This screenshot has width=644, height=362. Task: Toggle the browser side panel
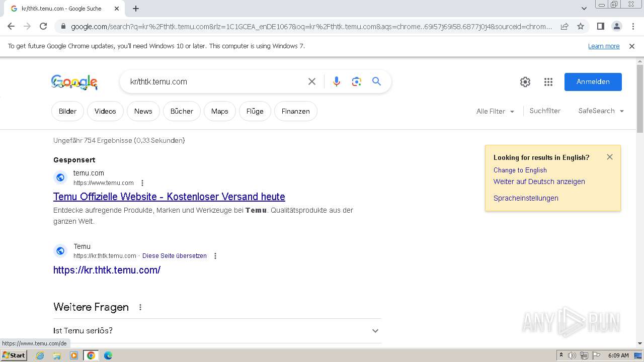600,26
